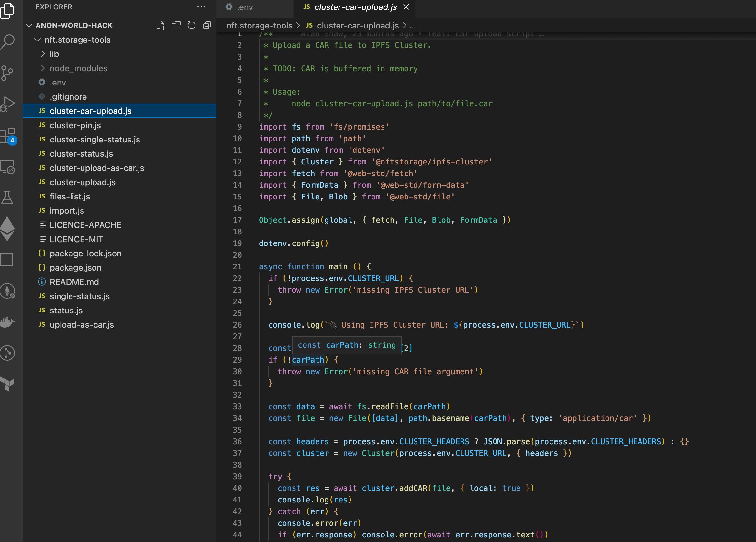The image size is (756, 542).
Task: Expand the node_modules folder
Action: pyautogui.click(x=120, y=68)
